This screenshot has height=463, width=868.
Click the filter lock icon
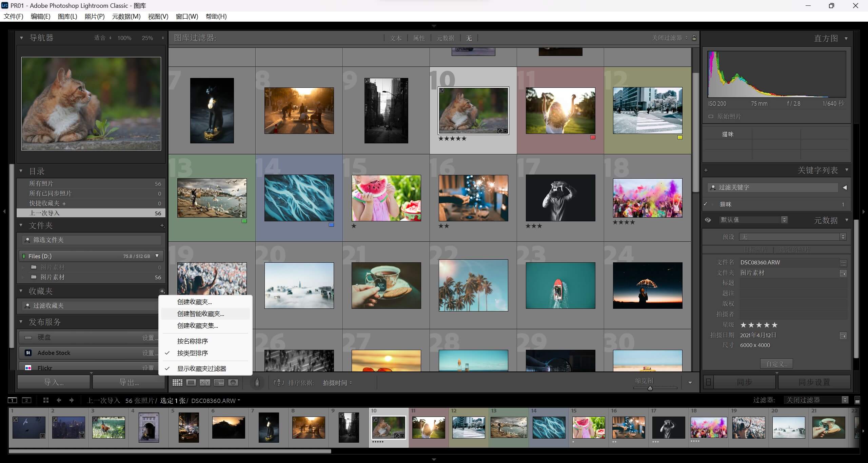(x=694, y=38)
